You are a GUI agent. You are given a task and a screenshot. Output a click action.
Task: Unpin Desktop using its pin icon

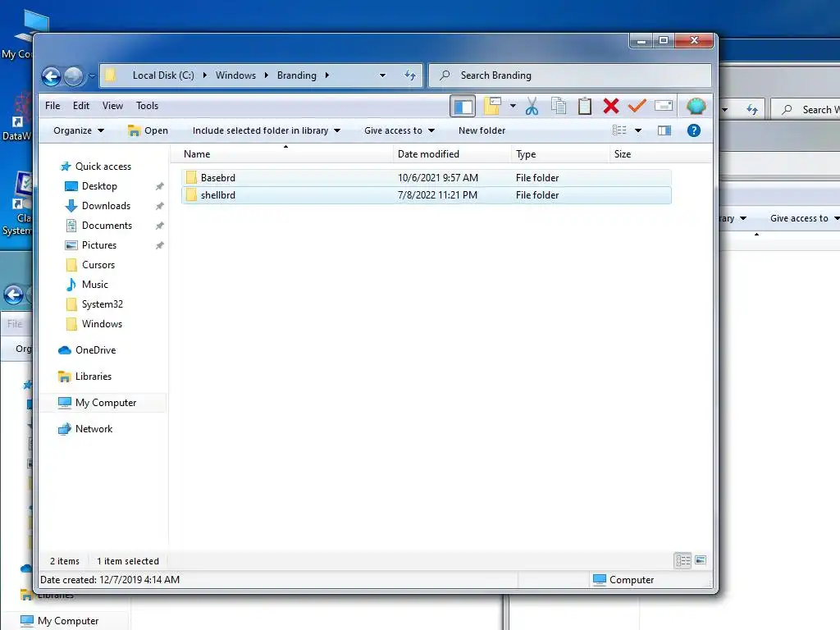(160, 186)
